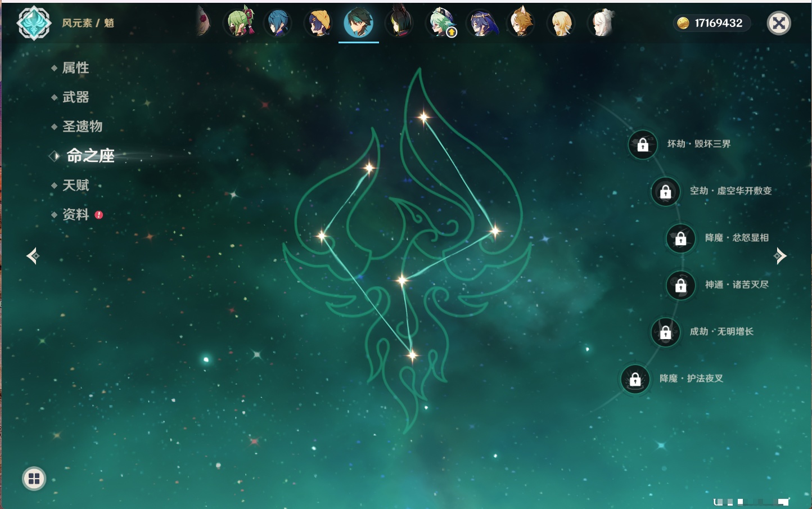812x509 pixels.
Task: Choose the avatar wearing a yellow beanie
Action: [x=318, y=23]
